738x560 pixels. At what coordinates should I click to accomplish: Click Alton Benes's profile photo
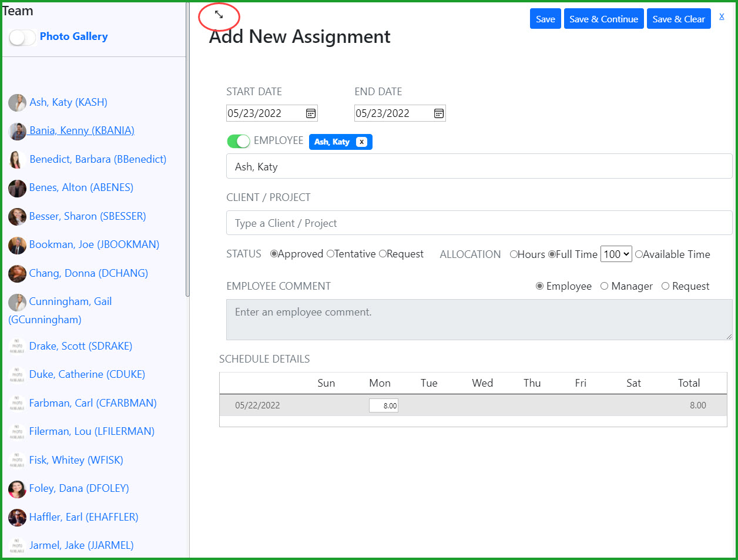coord(17,188)
